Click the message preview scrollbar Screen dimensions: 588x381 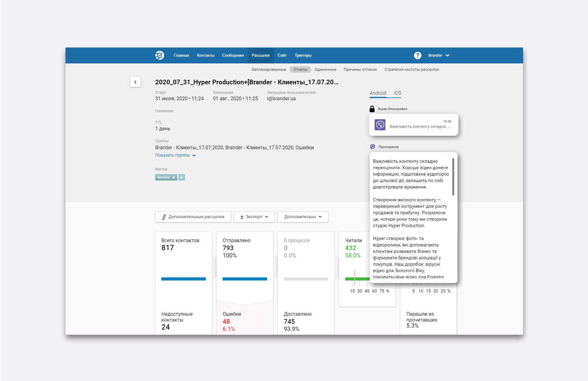pyautogui.click(x=453, y=177)
